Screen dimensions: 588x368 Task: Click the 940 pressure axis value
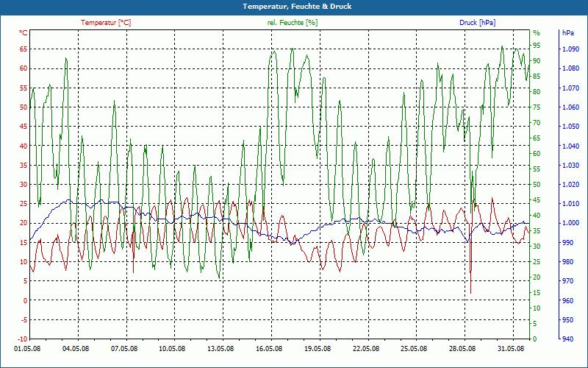pyautogui.click(x=568, y=339)
